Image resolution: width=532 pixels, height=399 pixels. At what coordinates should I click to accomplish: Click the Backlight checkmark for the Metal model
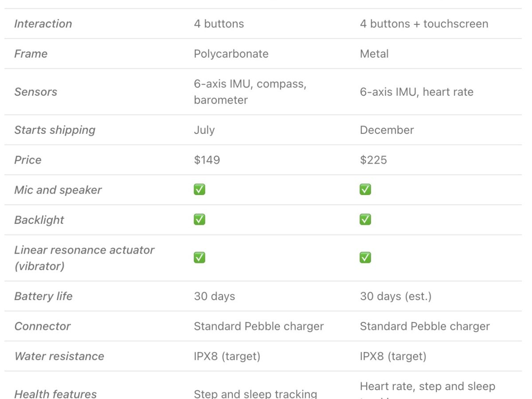(365, 220)
